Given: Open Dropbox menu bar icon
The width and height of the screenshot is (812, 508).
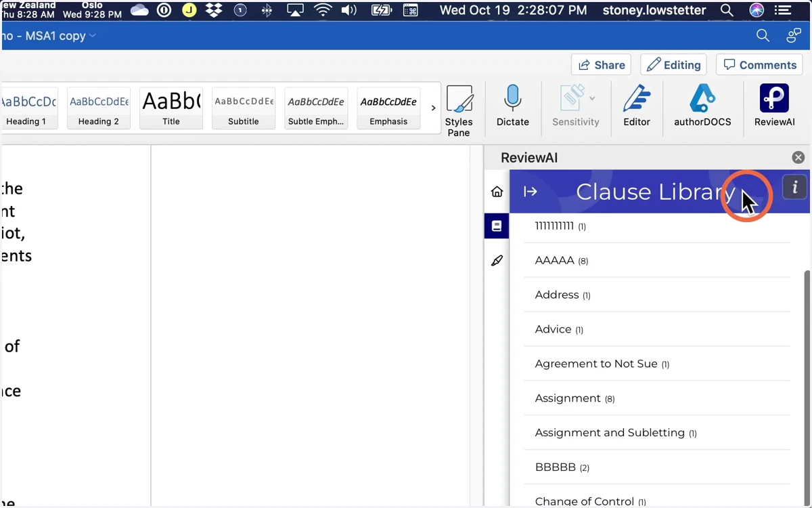Looking at the screenshot, I should (214, 10).
